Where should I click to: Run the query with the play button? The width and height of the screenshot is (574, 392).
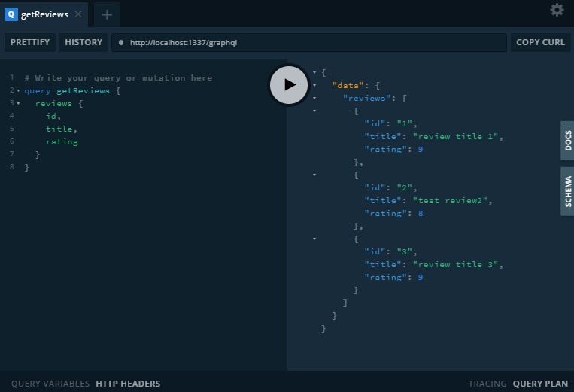point(289,85)
